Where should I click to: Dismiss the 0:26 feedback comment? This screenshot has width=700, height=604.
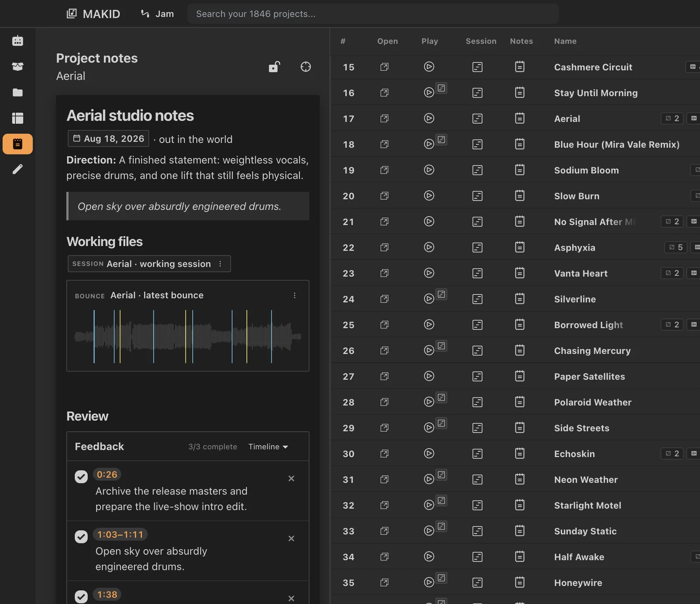pyautogui.click(x=291, y=478)
